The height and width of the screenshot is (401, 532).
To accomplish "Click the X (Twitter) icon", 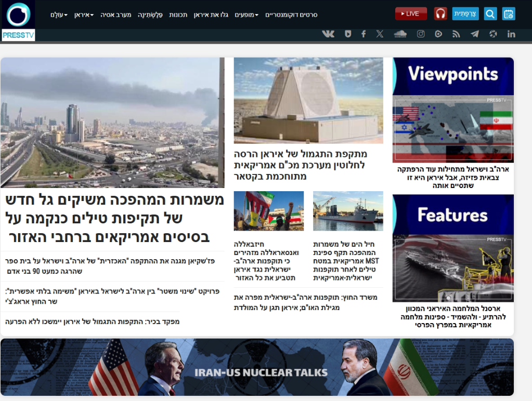I will [x=380, y=34].
